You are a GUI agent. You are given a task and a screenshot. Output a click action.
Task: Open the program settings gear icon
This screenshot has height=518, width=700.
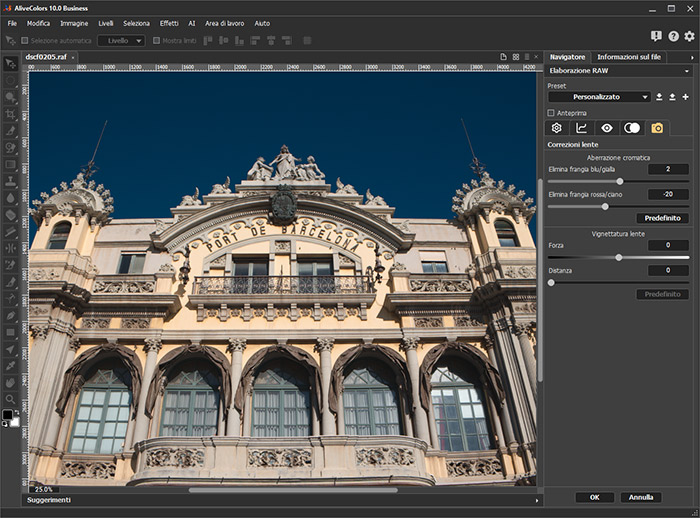click(688, 36)
